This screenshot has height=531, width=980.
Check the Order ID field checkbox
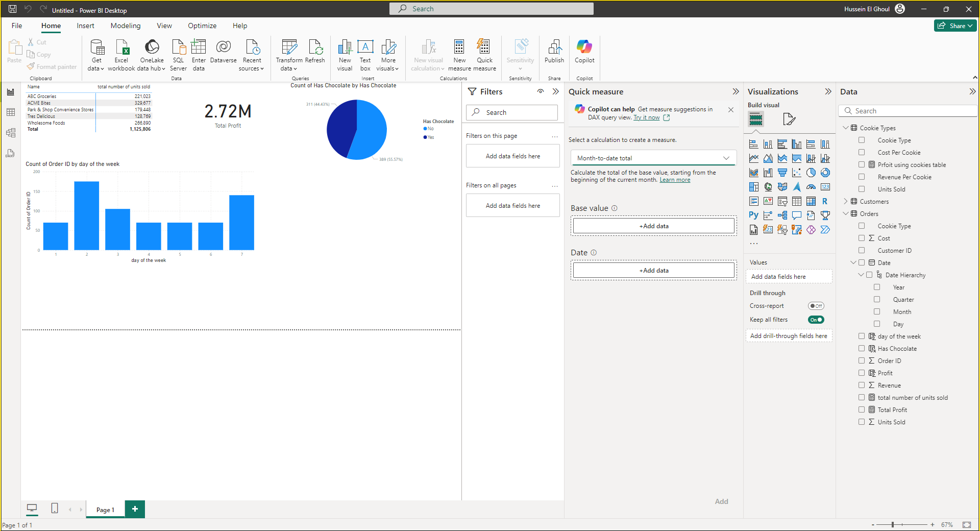[862, 360]
